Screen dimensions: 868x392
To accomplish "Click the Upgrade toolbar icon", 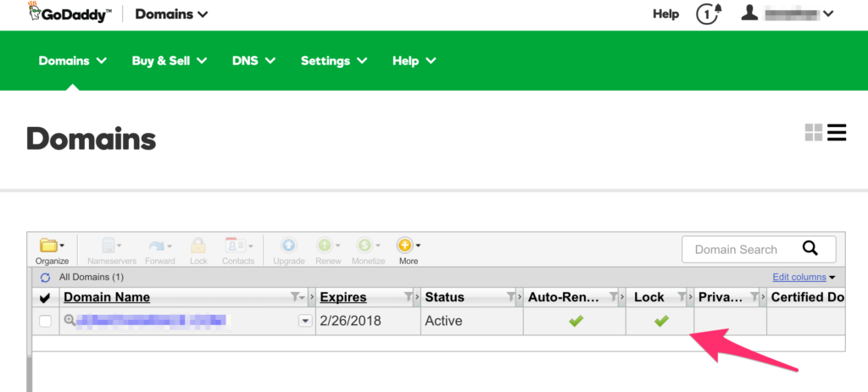I will tap(289, 251).
